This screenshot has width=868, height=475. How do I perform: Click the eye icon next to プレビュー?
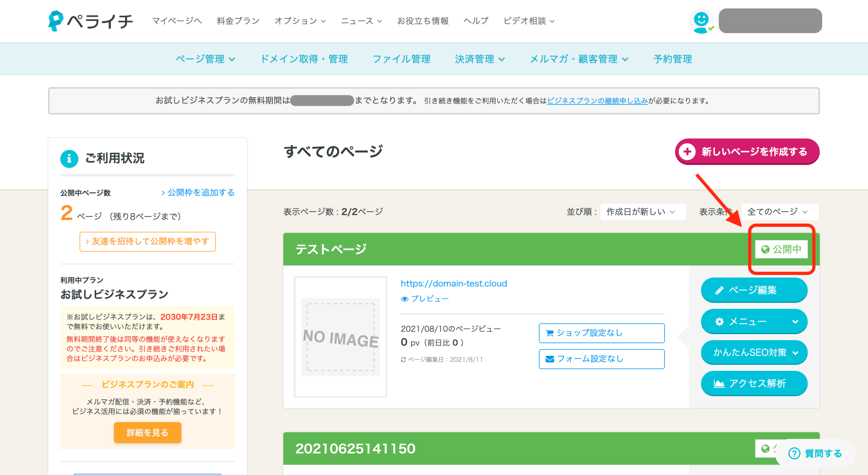pos(404,299)
